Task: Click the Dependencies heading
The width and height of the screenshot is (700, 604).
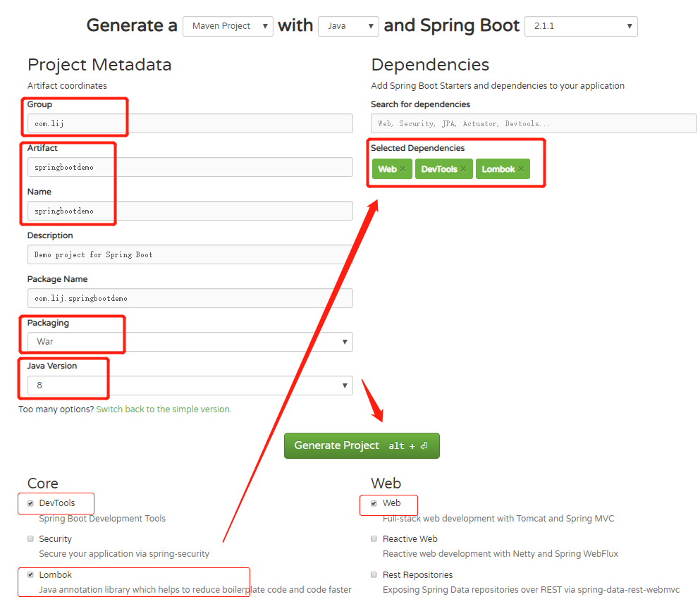Action: (430, 65)
